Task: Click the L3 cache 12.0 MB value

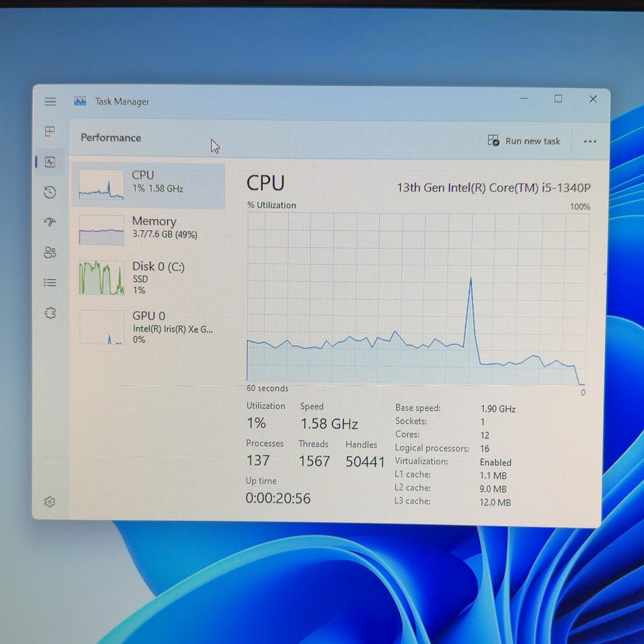Action: (x=495, y=503)
